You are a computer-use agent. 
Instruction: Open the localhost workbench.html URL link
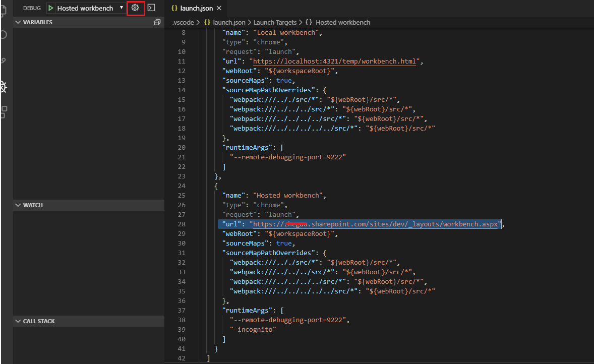point(334,61)
